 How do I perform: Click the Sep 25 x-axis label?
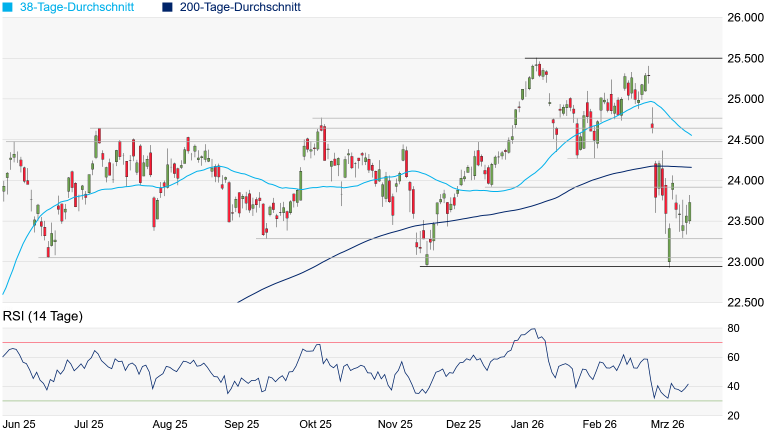[243, 424]
